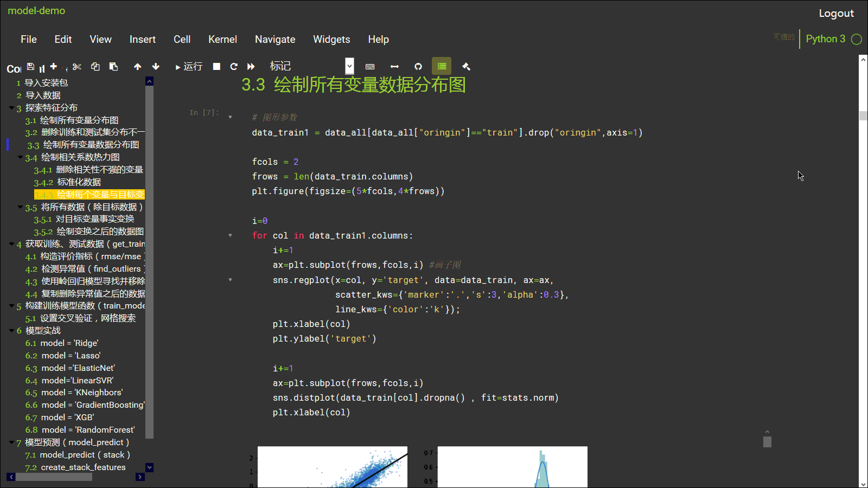
Task: Click the scatter regression plot output
Action: pos(333,467)
